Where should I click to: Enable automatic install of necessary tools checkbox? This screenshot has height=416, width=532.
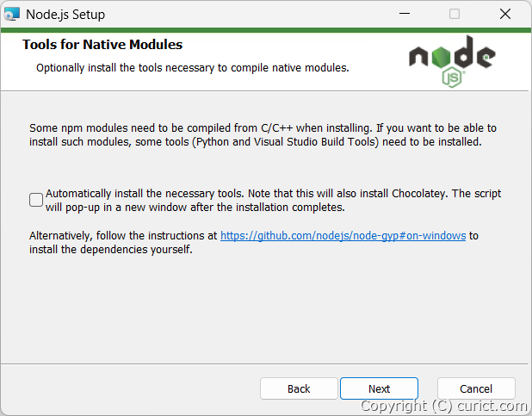36,200
